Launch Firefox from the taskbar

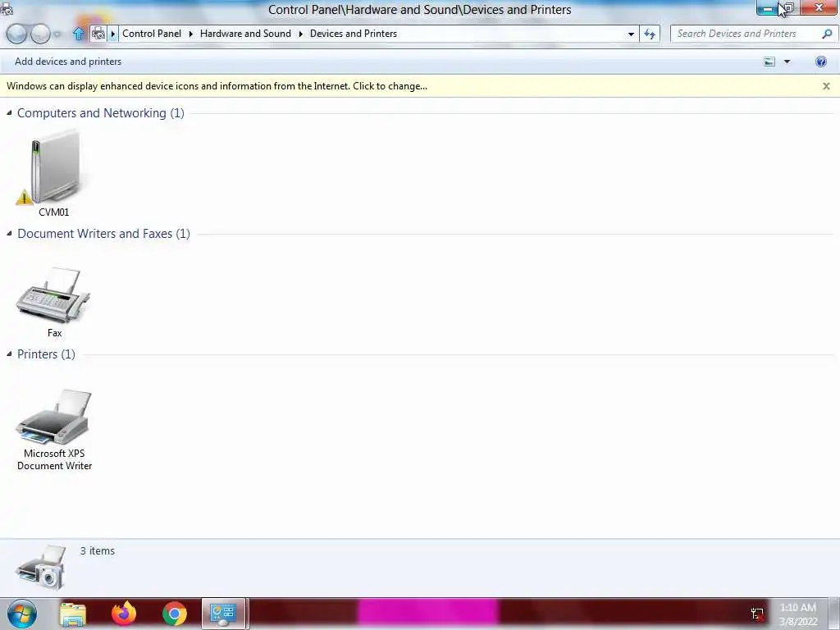click(x=124, y=614)
